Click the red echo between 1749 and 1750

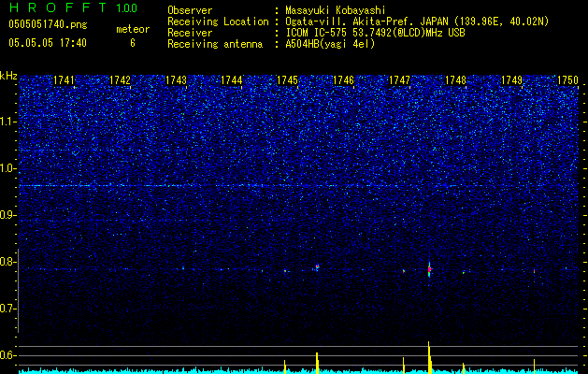pos(534,271)
